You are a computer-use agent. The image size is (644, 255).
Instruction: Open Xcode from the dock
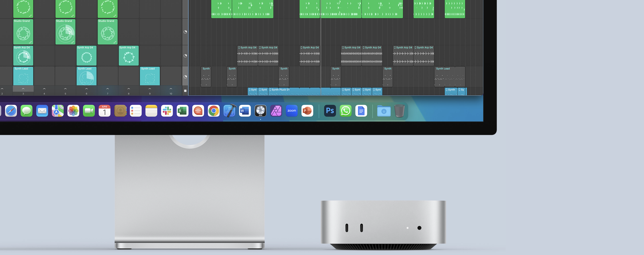pyautogui.click(x=229, y=111)
